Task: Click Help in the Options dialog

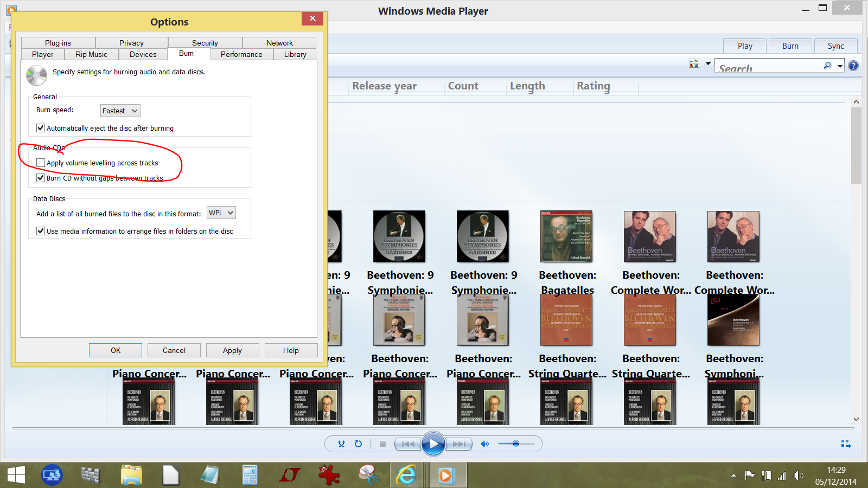Action: pyautogui.click(x=291, y=350)
